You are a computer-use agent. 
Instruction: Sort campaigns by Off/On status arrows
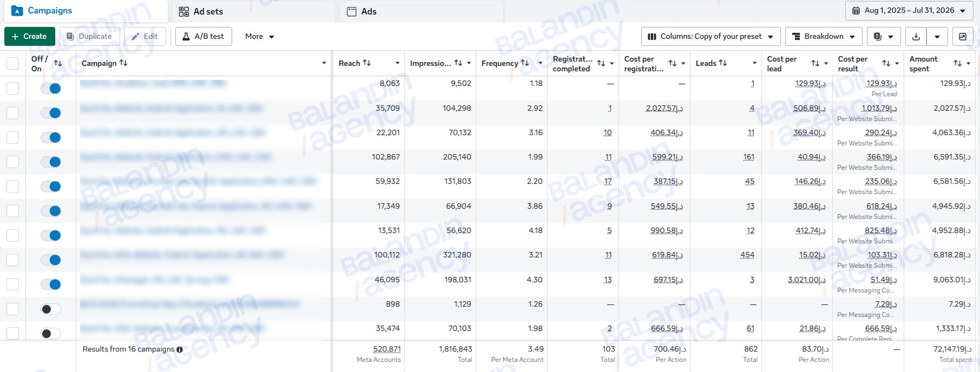coord(58,63)
